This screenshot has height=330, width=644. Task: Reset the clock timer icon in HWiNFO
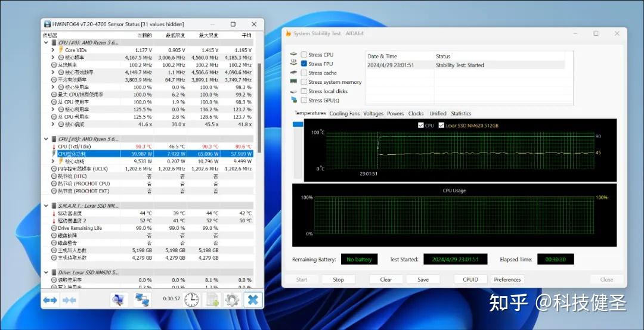point(191,300)
